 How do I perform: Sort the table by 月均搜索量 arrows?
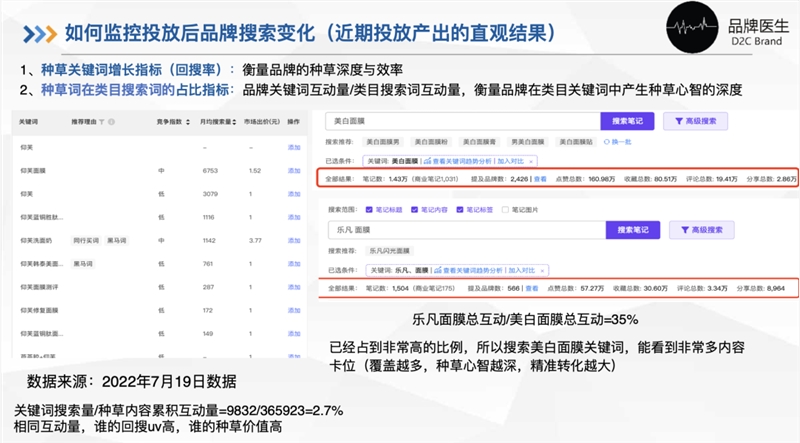tap(234, 122)
